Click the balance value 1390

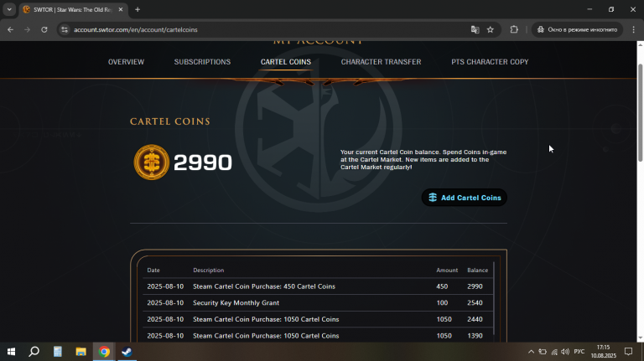pos(475,336)
